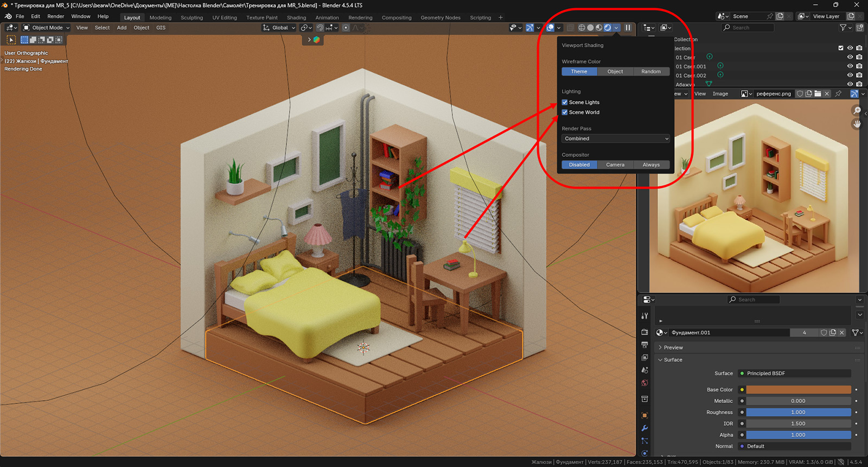This screenshot has width=868, height=467.
Task: Switch to the Shading workspace tab
Action: click(296, 17)
